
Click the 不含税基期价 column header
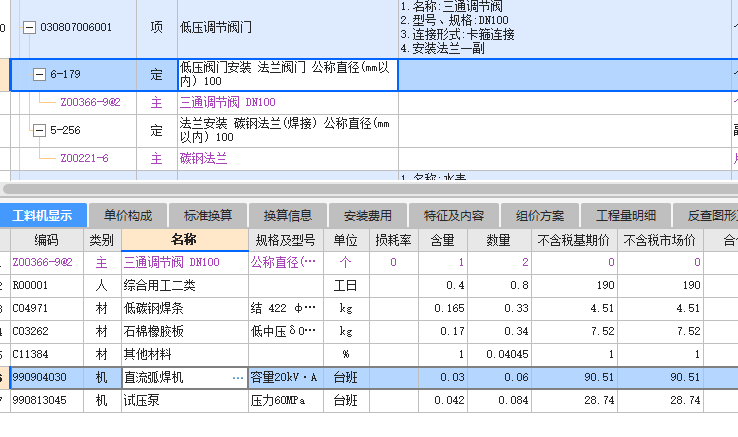pyautogui.click(x=574, y=241)
